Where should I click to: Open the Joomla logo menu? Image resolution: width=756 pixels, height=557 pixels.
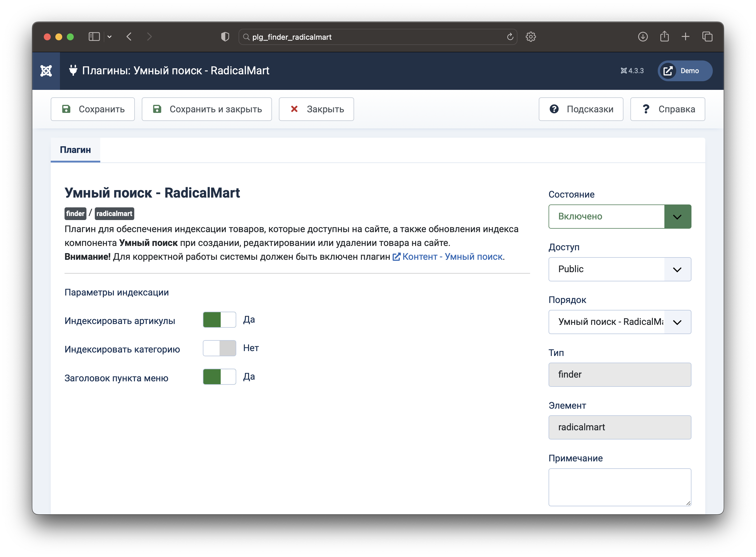pos(46,71)
